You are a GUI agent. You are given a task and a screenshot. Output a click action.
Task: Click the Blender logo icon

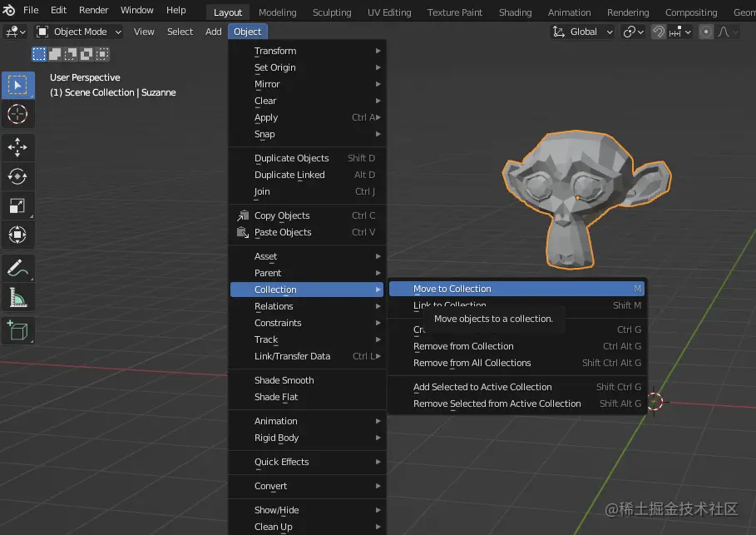8,10
